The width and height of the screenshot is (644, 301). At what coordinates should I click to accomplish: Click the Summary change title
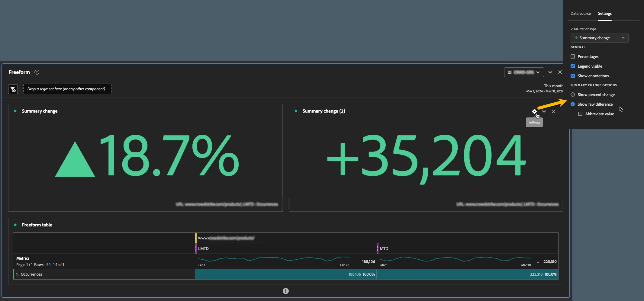click(40, 111)
